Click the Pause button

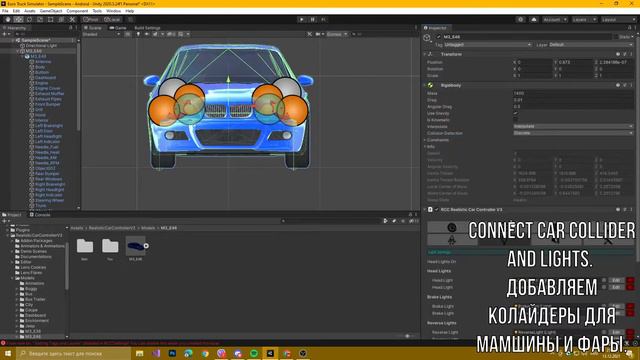tap(313, 19)
